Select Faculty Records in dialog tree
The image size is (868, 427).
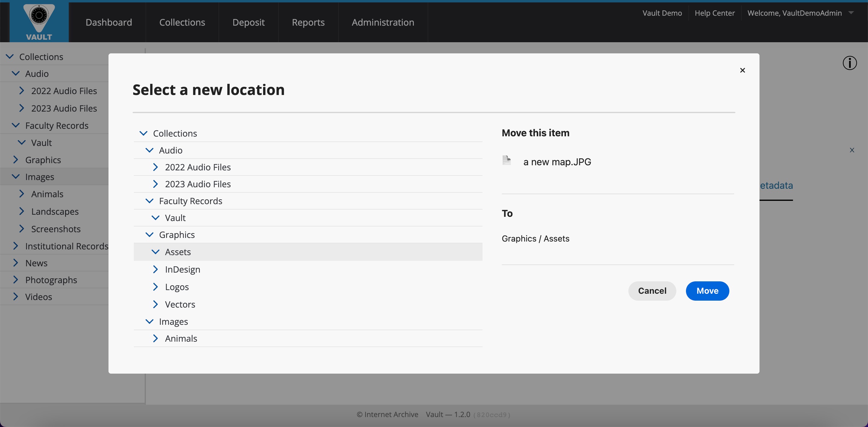pyautogui.click(x=190, y=201)
